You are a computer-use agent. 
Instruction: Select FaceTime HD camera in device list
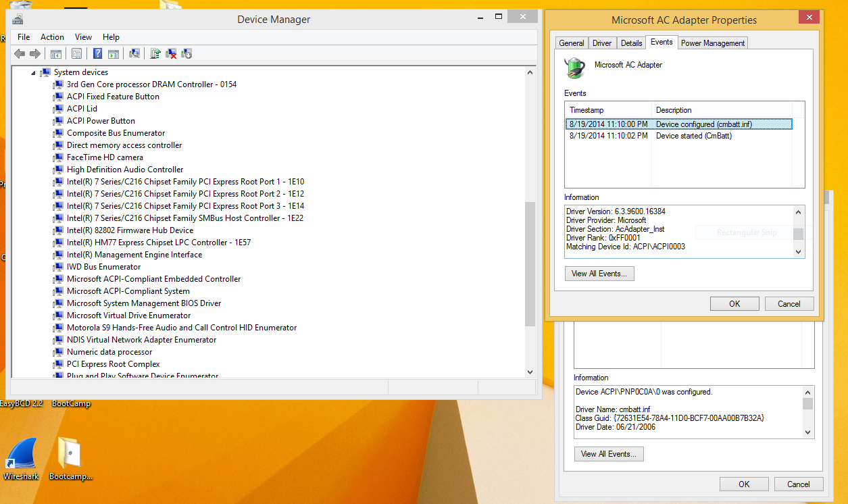click(x=105, y=157)
